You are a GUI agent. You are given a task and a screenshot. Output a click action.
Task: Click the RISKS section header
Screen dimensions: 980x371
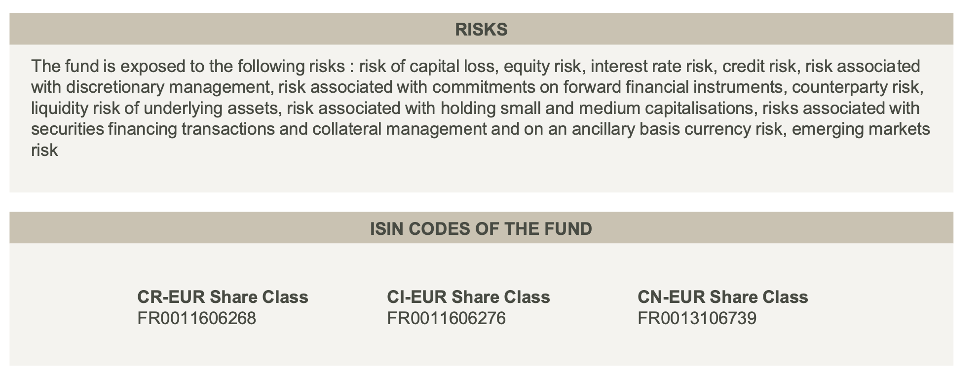tap(481, 30)
